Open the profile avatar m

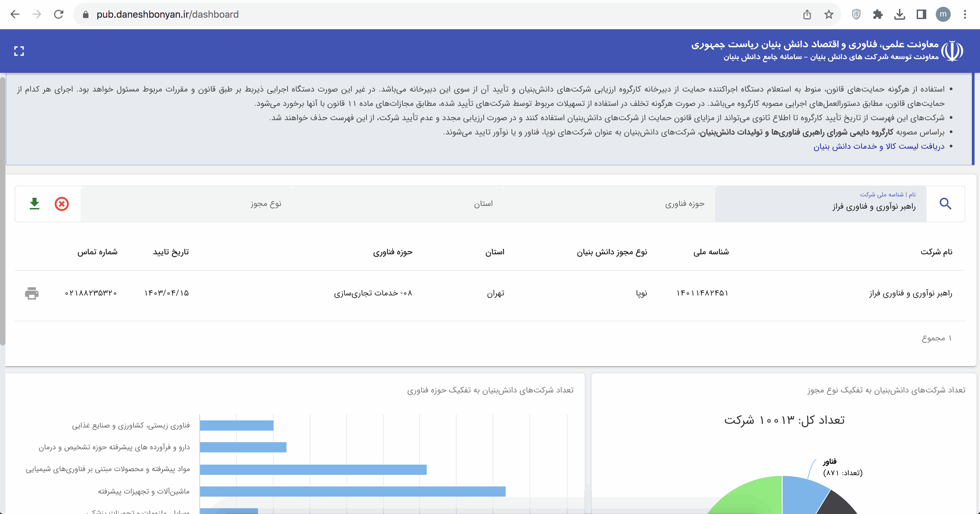943,14
